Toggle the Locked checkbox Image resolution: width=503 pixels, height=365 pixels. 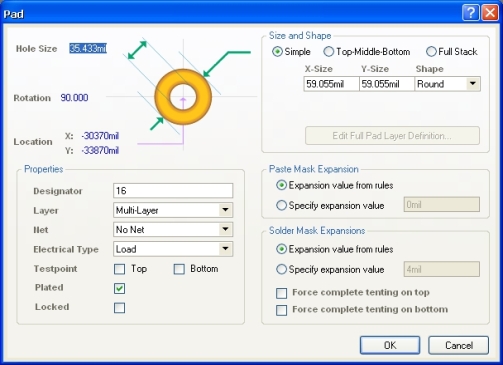119,308
